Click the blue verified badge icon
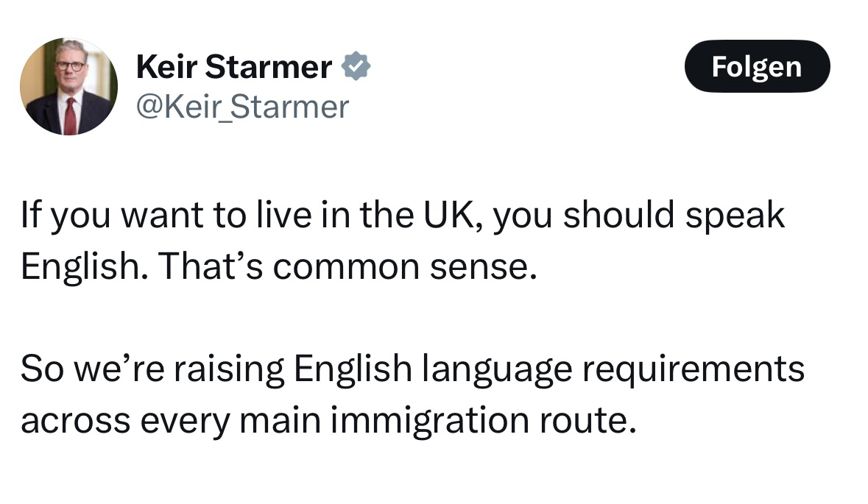The width and height of the screenshot is (868, 504). (x=356, y=68)
